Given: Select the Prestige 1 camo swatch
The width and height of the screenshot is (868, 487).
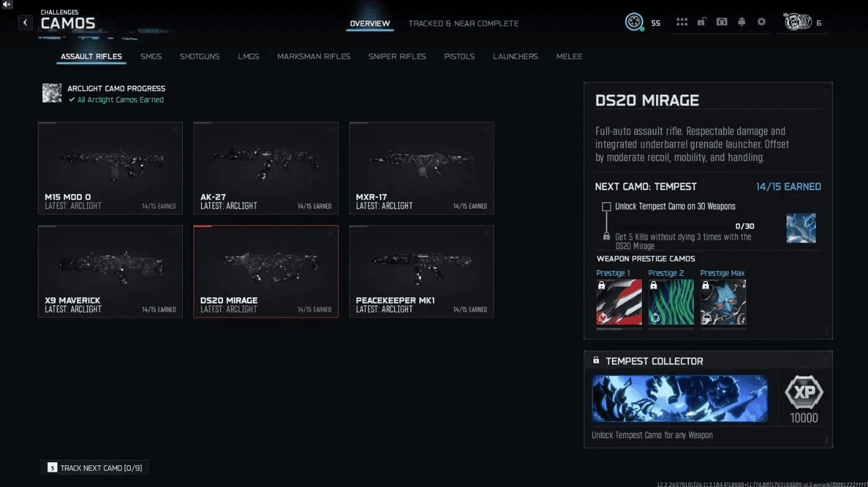Looking at the screenshot, I should 619,302.
